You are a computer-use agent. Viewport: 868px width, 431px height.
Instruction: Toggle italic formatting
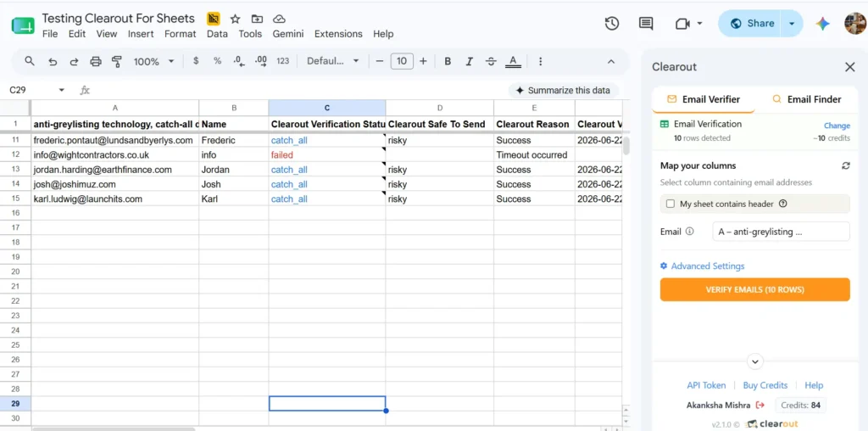tap(470, 61)
